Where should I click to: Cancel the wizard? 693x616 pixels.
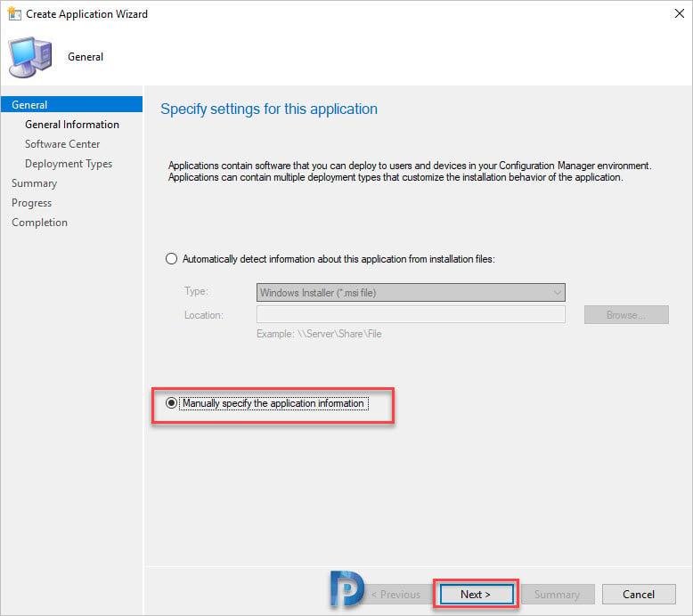(638, 595)
